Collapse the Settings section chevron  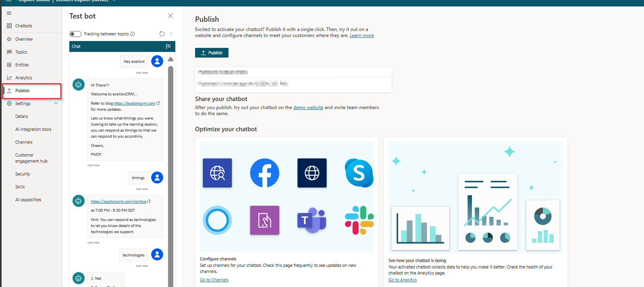pos(56,103)
